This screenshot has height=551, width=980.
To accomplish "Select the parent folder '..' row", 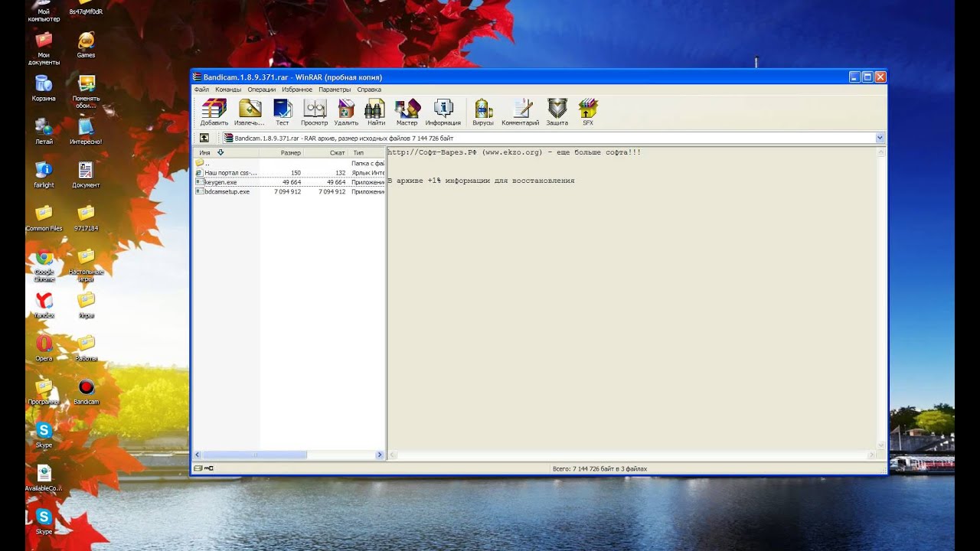I will (289, 163).
